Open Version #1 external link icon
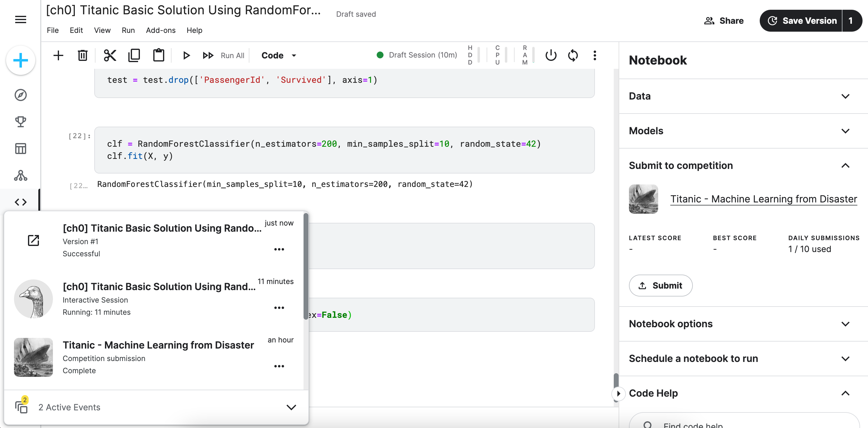 pos(33,240)
